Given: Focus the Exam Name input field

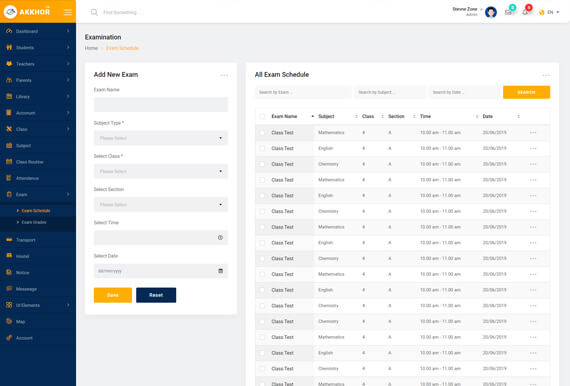Looking at the screenshot, I should (x=161, y=105).
